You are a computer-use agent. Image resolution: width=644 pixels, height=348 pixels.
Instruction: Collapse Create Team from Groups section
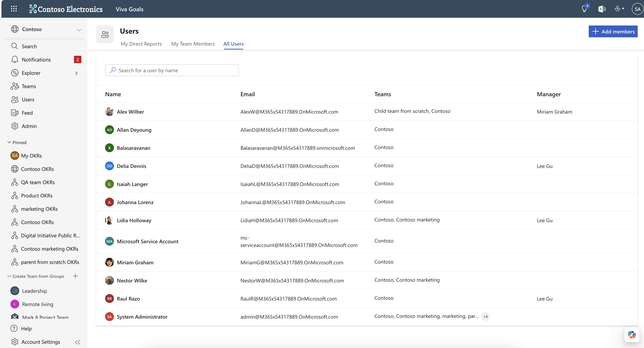tap(9, 276)
